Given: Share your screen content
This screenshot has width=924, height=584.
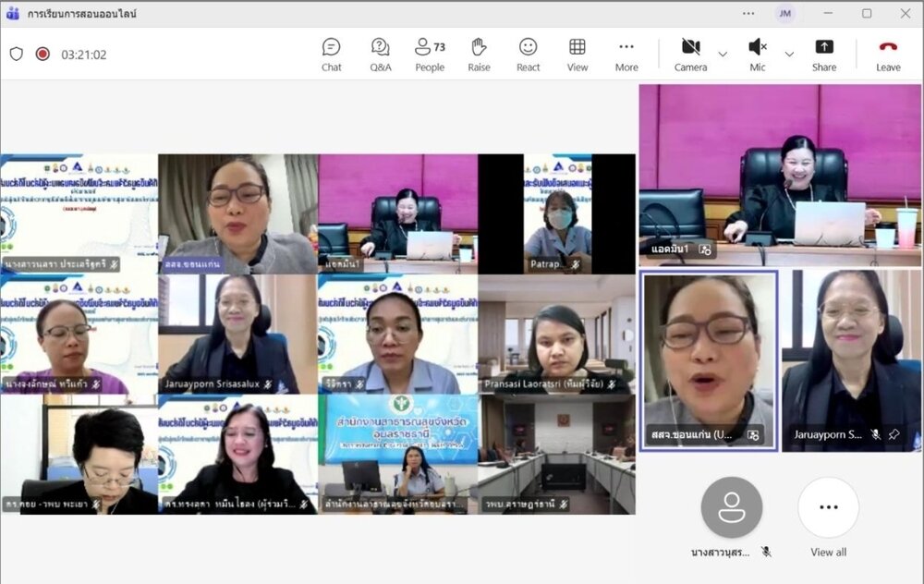Looking at the screenshot, I should click(x=824, y=54).
